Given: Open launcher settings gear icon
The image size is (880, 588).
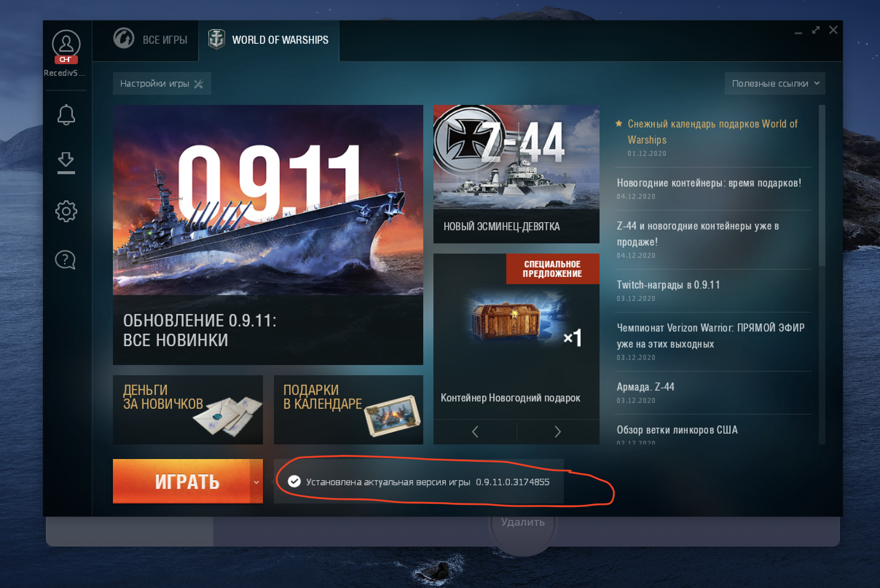Looking at the screenshot, I should (66, 211).
